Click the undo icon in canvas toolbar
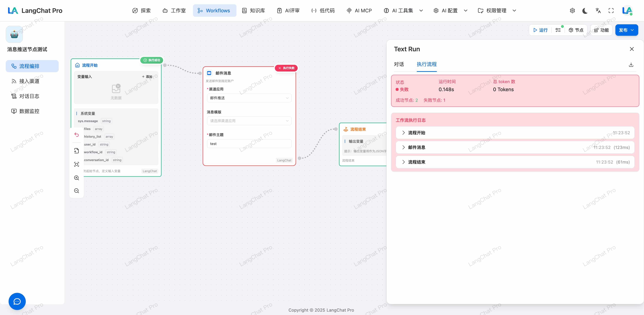This screenshot has width=644, height=315. pos(77,135)
